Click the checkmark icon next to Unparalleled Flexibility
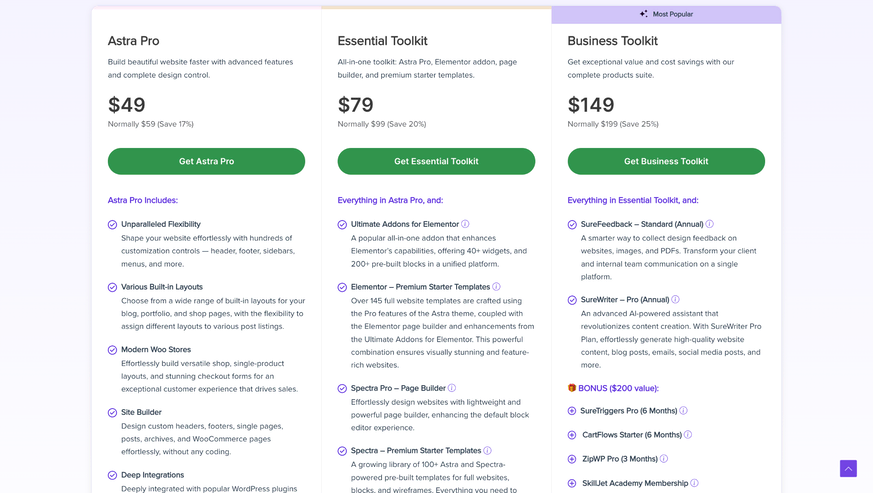Image resolution: width=873 pixels, height=493 pixels. (113, 225)
